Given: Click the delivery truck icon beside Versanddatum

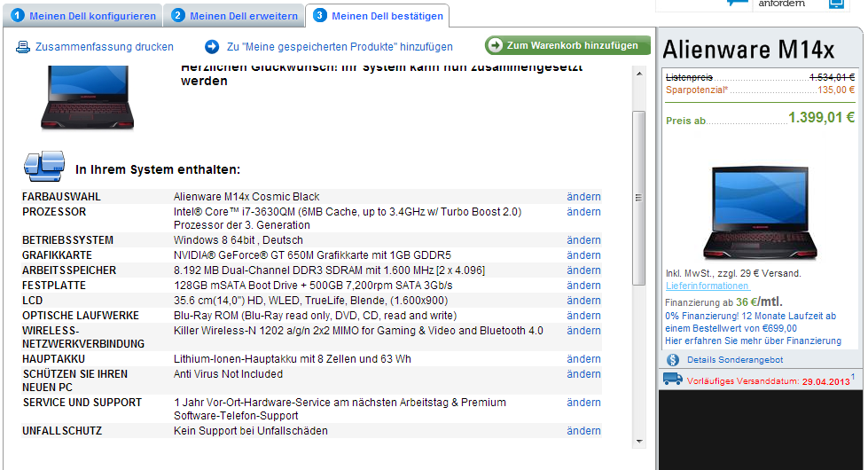Looking at the screenshot, I should click(x=673, y=380).
